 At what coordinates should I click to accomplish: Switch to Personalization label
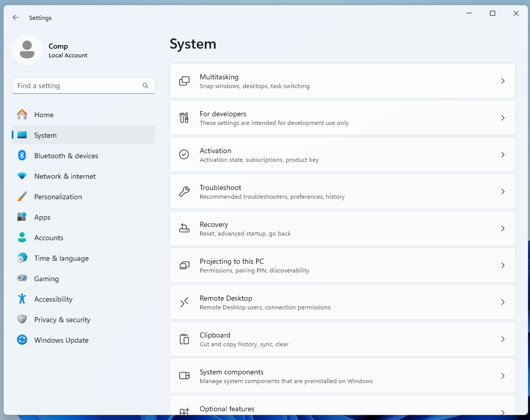(x=58, y=197)
